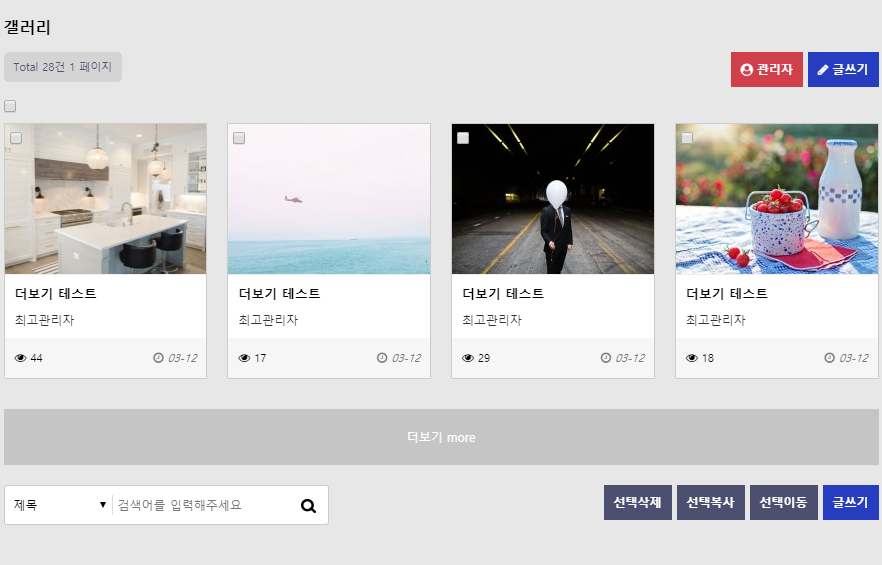Click the eye icon showing 29 views

coord(468,358)
